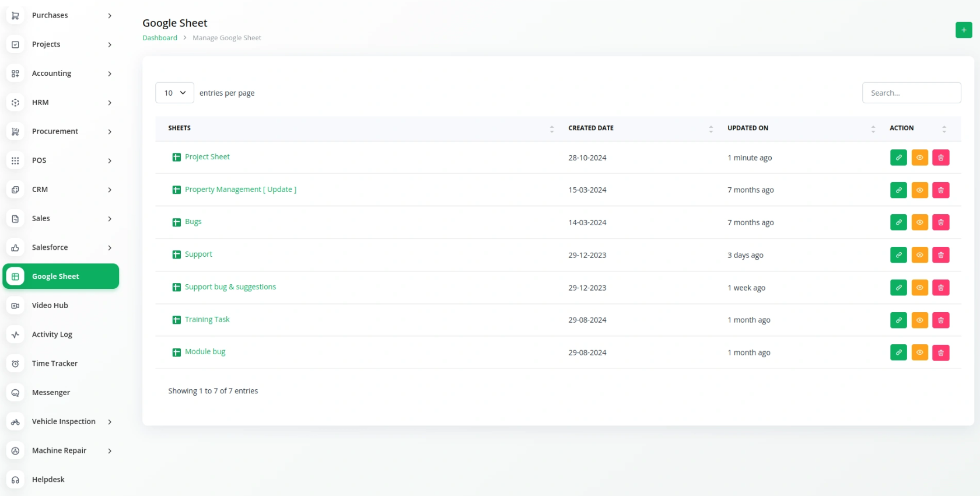The height and width of the screenshot is (496, 980).
Task: Delete the Project Sheet entry
Action: (x=940, y=158)
